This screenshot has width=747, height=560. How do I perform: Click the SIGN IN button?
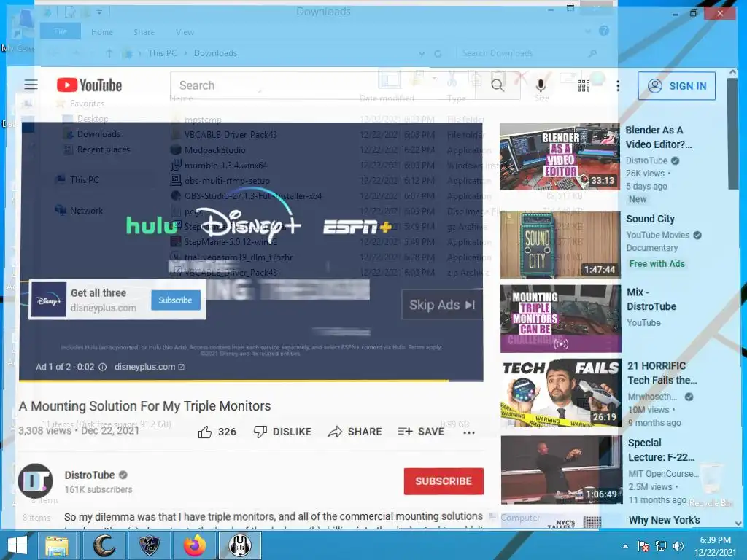pos(676,86)
